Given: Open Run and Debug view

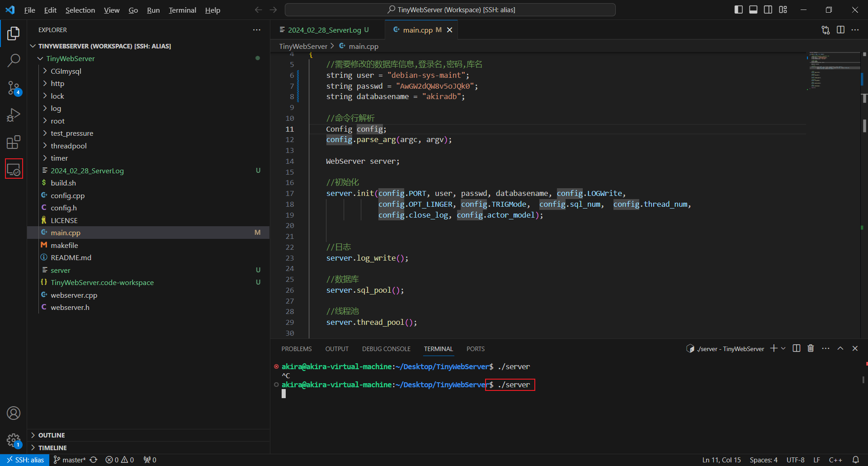Looking at the screenshot, I should click(x=14, y=115).
